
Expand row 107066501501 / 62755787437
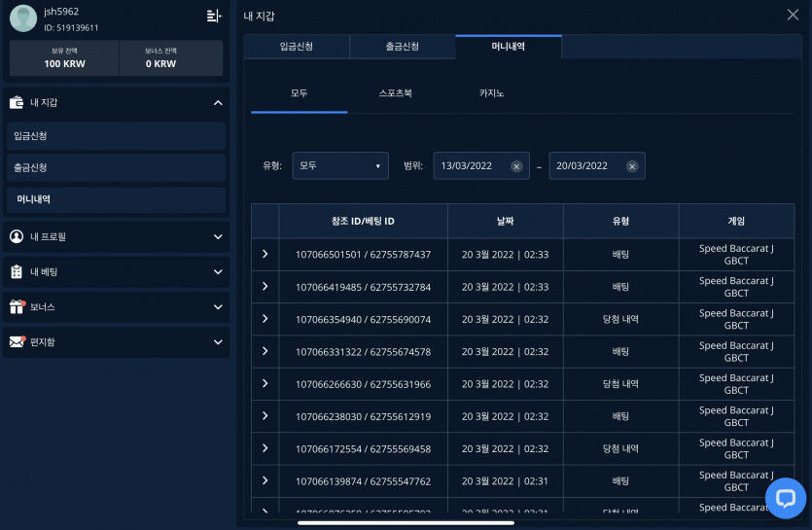point(265,254)
